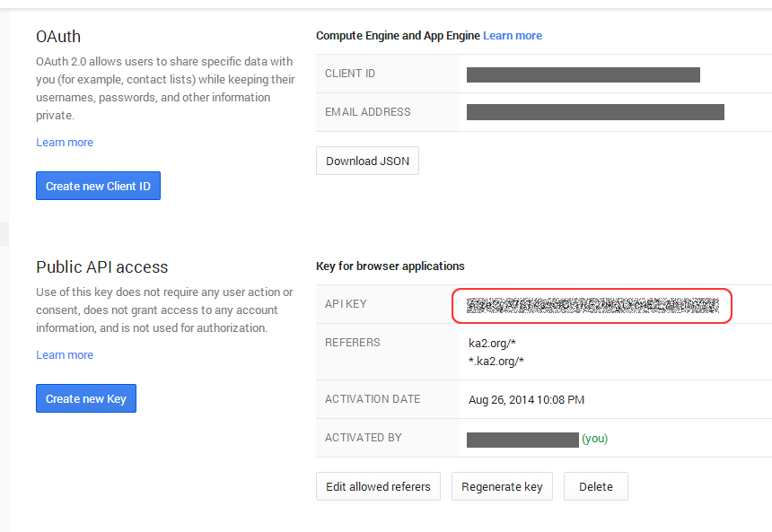The image size is (772, 532).
Task: Select the blurred API key value
Action: (x=592, y=305)
